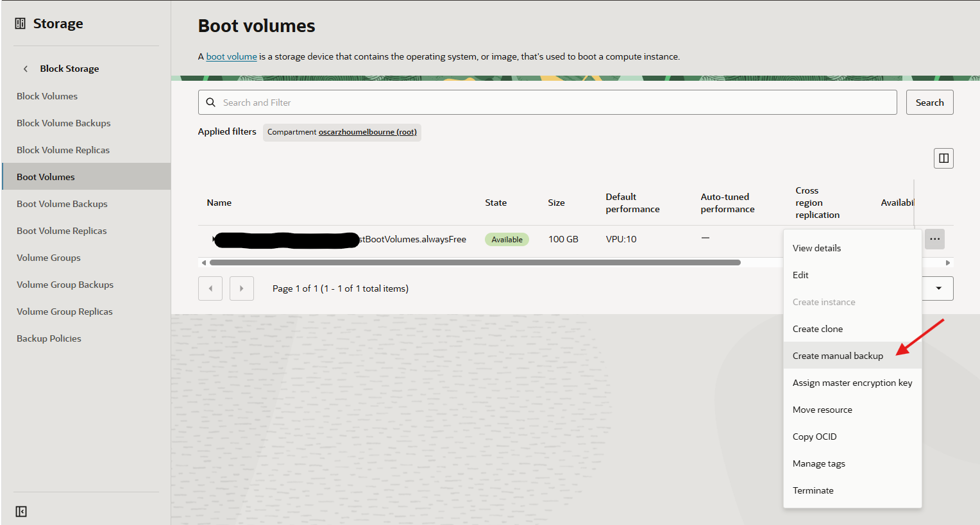
Task: Click the Page 1 of 1 pagination text
Action: [x=341, y=288]
